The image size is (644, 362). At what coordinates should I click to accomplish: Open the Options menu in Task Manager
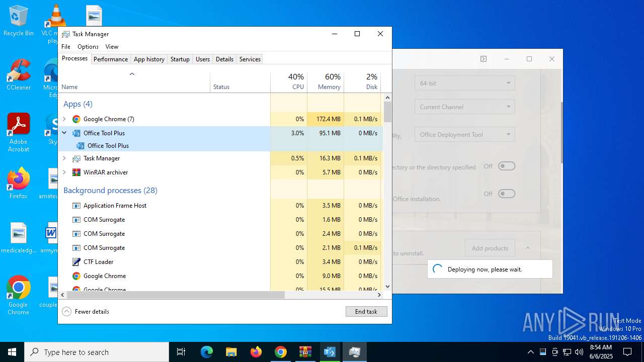[88, 47]
